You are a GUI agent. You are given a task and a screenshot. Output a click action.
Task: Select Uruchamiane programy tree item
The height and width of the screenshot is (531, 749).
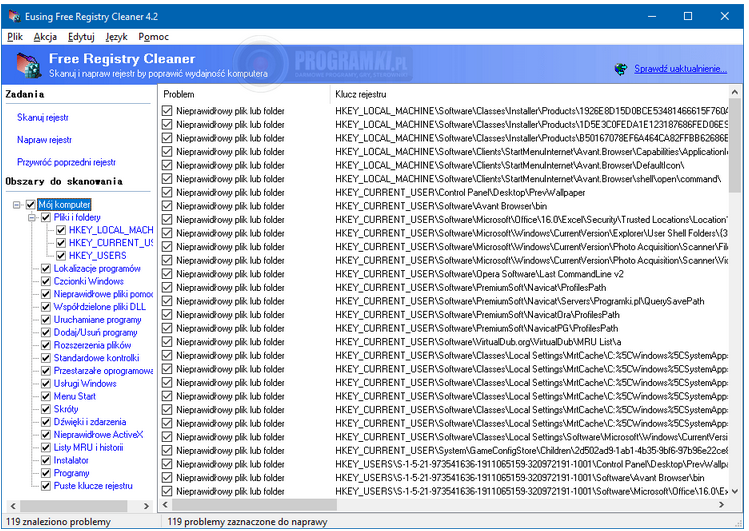(x=97, y=320)
